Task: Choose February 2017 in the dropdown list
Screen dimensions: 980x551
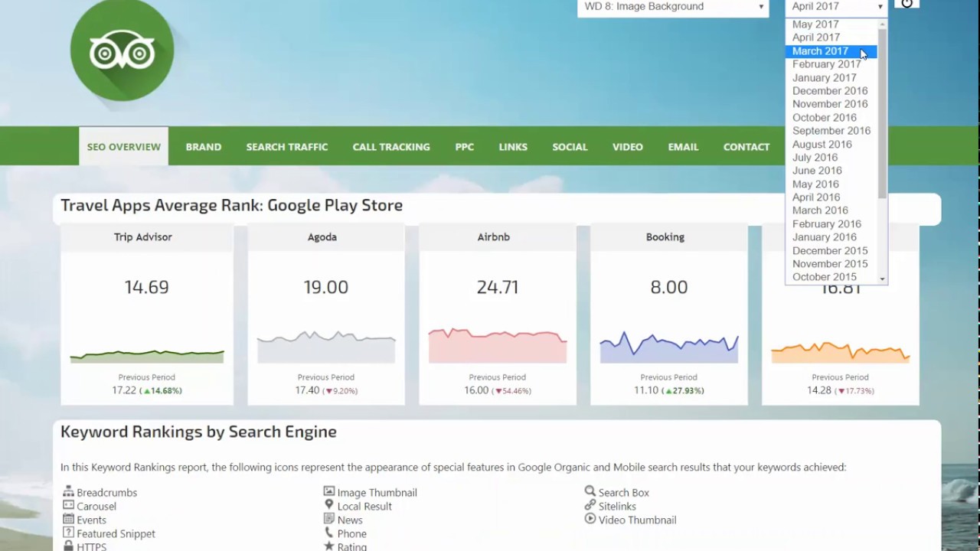Action: click(832, 64)
